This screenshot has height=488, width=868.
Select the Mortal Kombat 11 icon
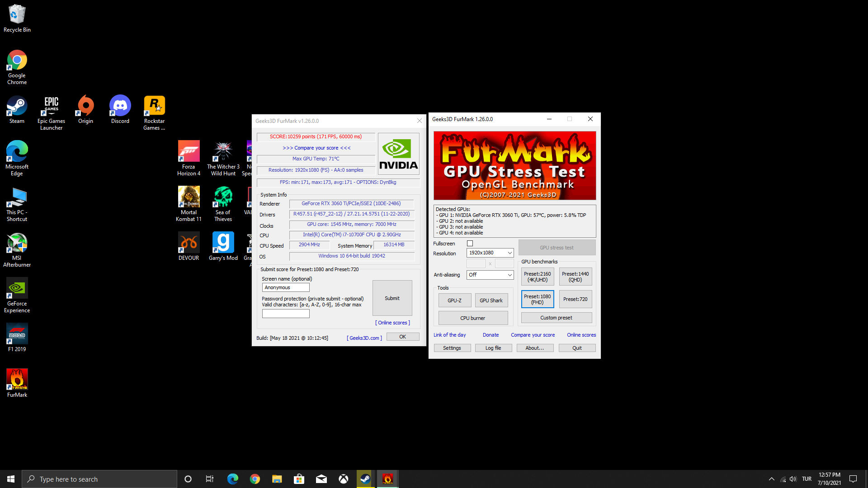point(189,204)
